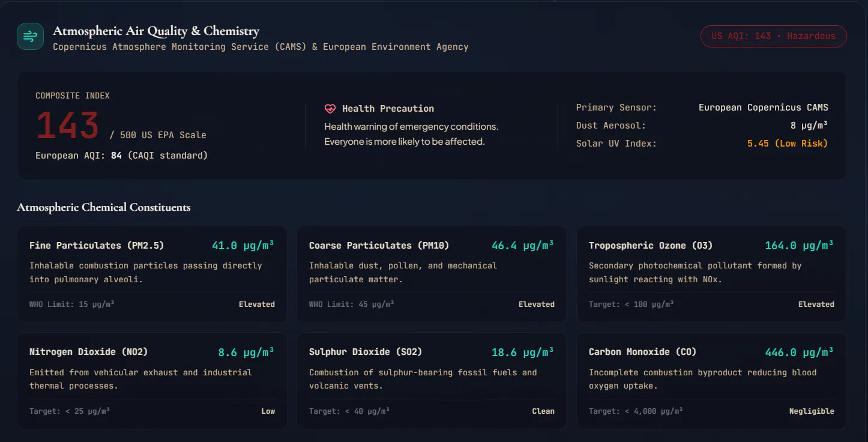Click the PM2.5 reading 41.0 µg/m³
This screenshot has height=442, width=868.
click(x=243, y=246)
